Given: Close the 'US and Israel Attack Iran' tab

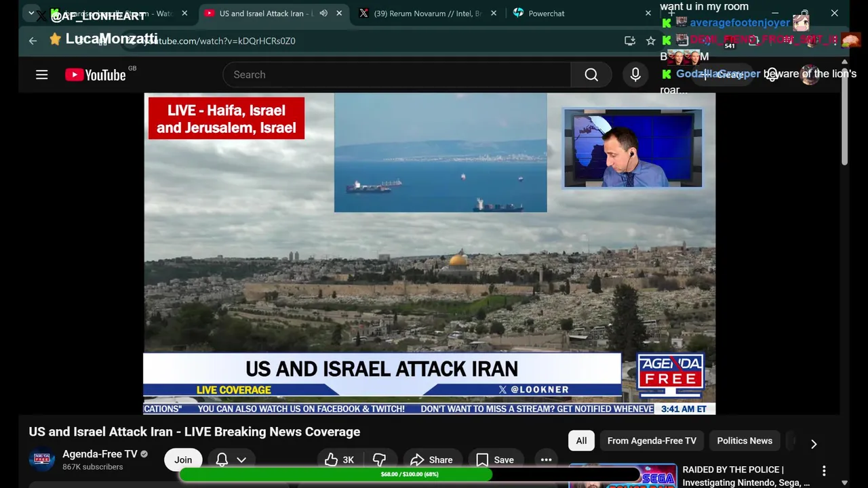Looking at the screenshot, I should (339, 14).
